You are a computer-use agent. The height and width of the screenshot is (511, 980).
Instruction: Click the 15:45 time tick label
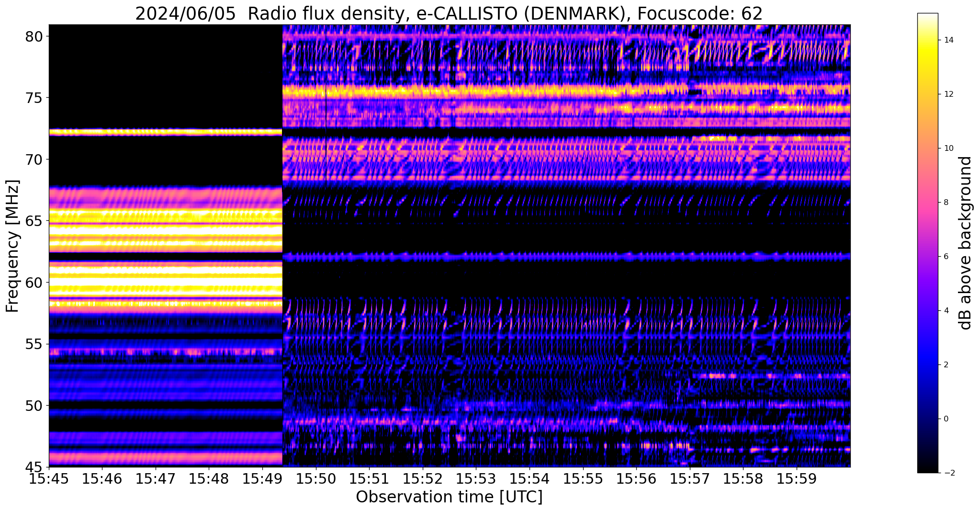click(49, 479)
